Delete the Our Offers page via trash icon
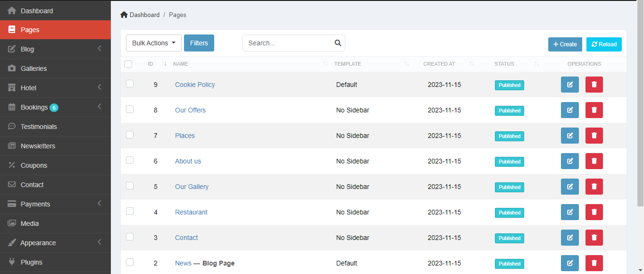This screenshot has width=644, height=274. coord(594,110)
